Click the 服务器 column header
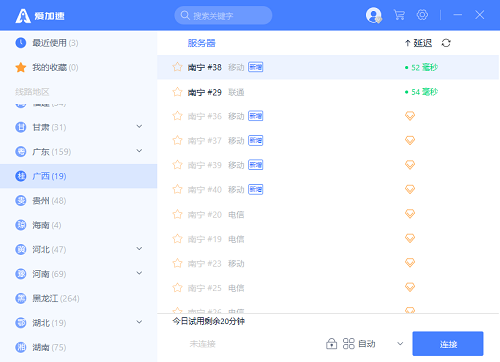The image size is (500, 362). coord(202,43)
